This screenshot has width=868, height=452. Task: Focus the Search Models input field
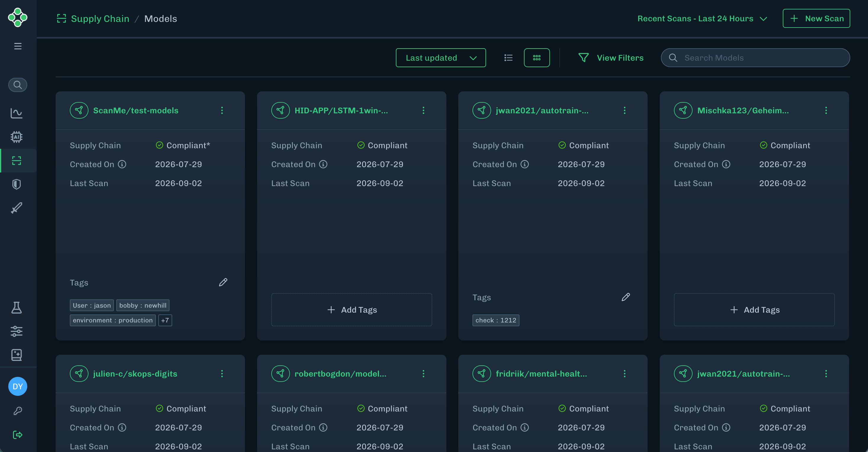click(x=756, y=58)
